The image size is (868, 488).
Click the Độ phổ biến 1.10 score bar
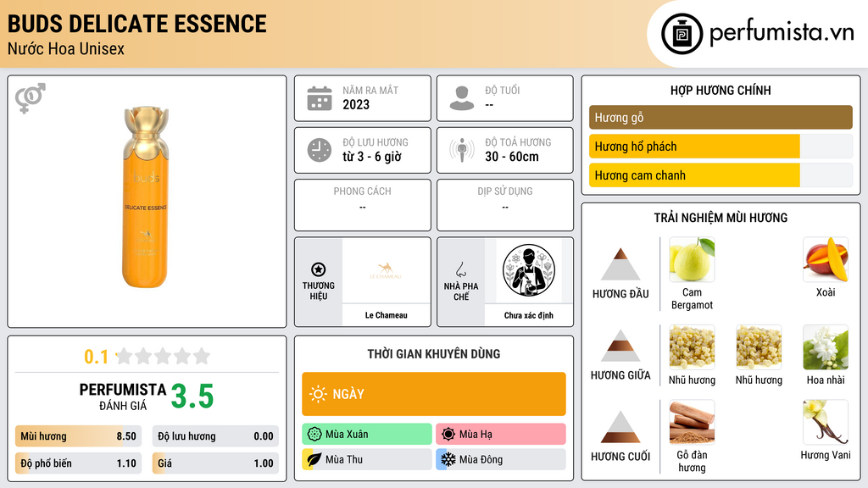79,463
